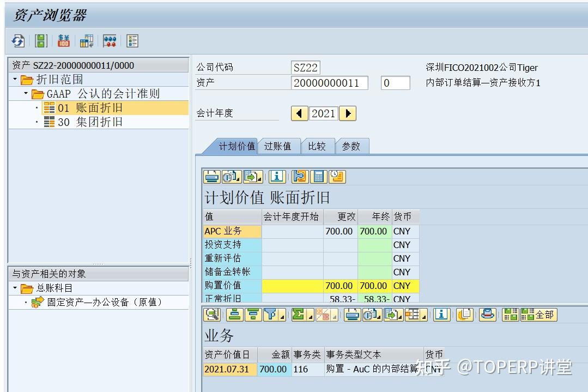Viewport: 588px width, 392px height.
Task: Click the 全部 button in the transactions toolbar
Action: (x=537, y=315)
